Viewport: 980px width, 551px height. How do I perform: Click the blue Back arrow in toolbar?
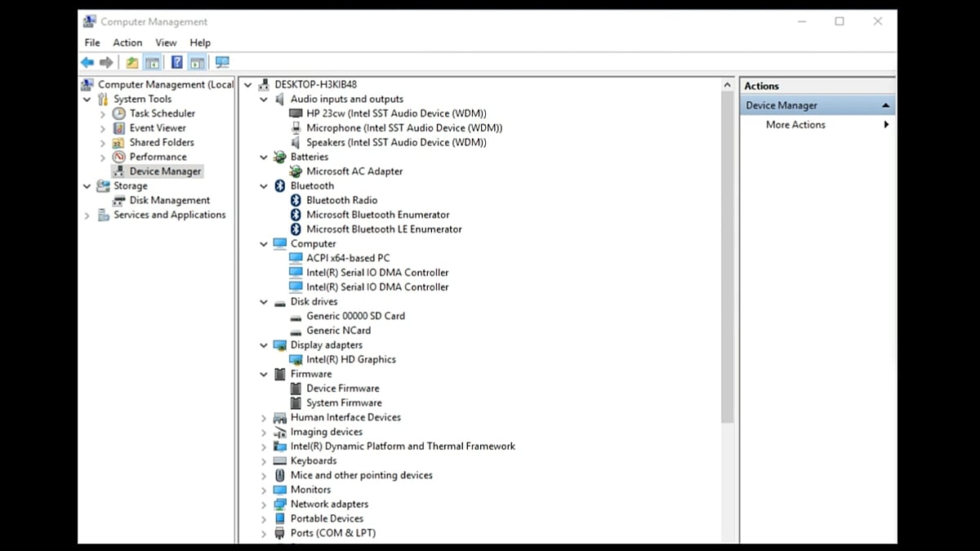[87, 62]
